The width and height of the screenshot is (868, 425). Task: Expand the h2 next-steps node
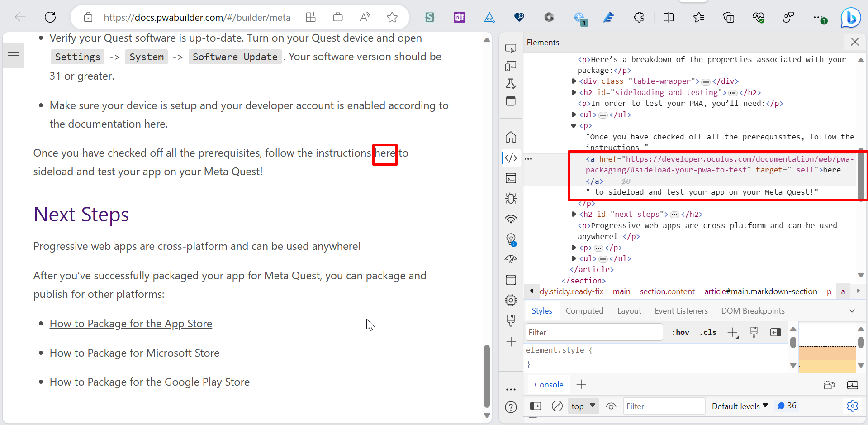(573, 214)
